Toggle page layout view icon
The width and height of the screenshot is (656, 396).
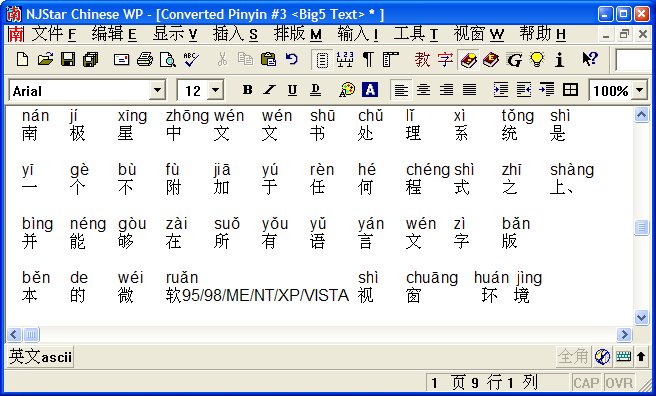(322, 60)
